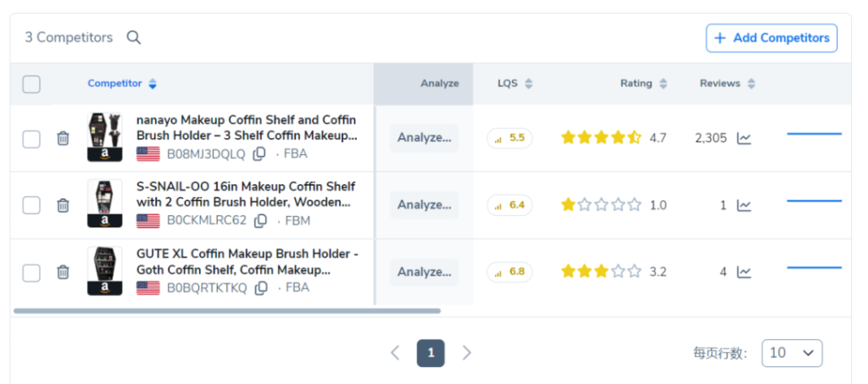Toggle the select-all checkbox in header
This screenshot has height=384, width=868.
point(31,84)
